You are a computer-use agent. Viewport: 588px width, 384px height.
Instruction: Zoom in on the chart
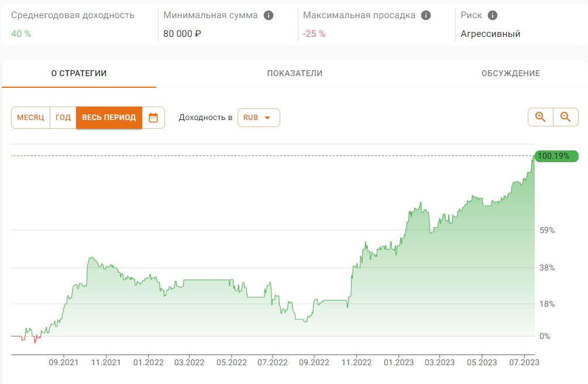pos(541,117)
